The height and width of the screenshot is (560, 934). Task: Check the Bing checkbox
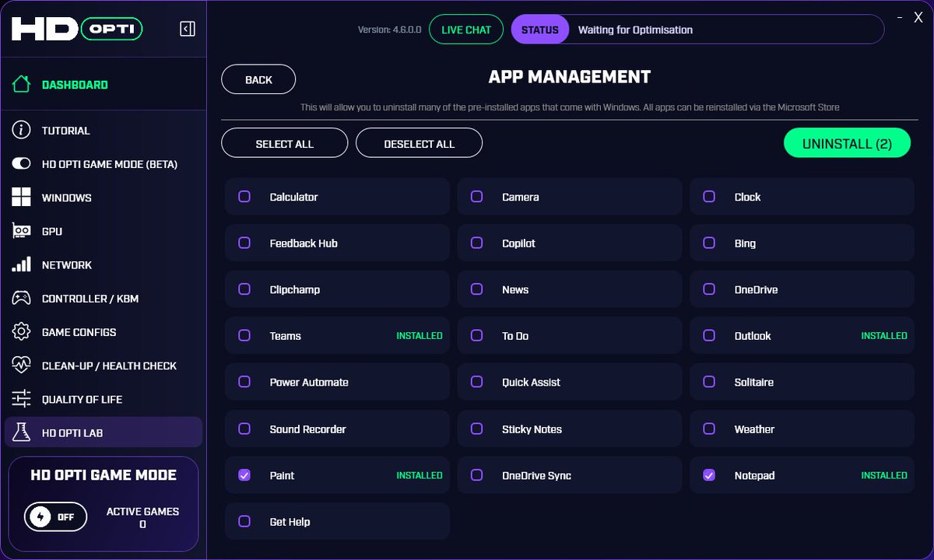click(x=709, y=243)
